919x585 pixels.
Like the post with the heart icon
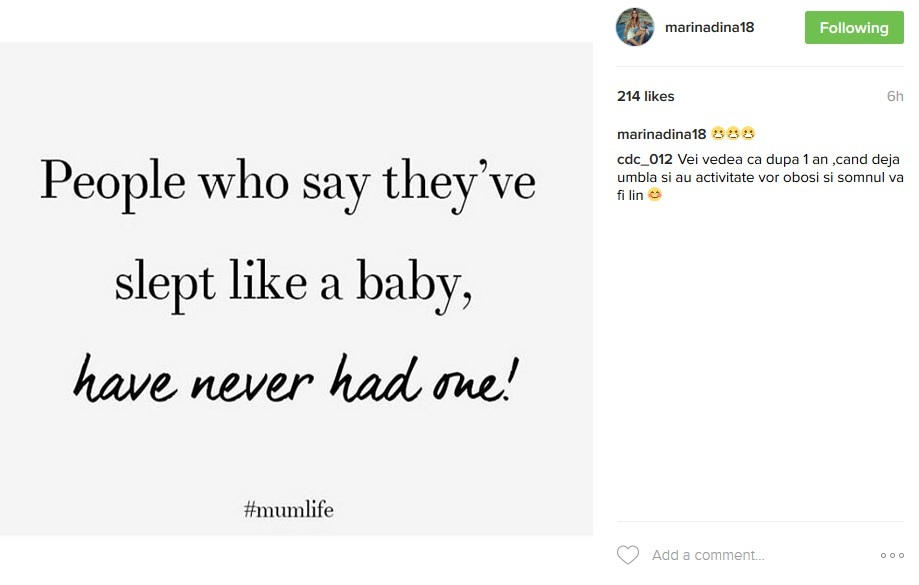pyautogui.click(x=628, y=555)
